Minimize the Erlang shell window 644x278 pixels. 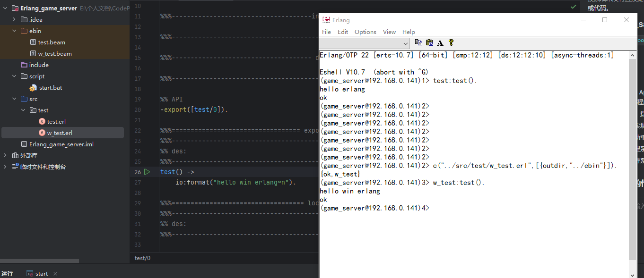point(583,20)
